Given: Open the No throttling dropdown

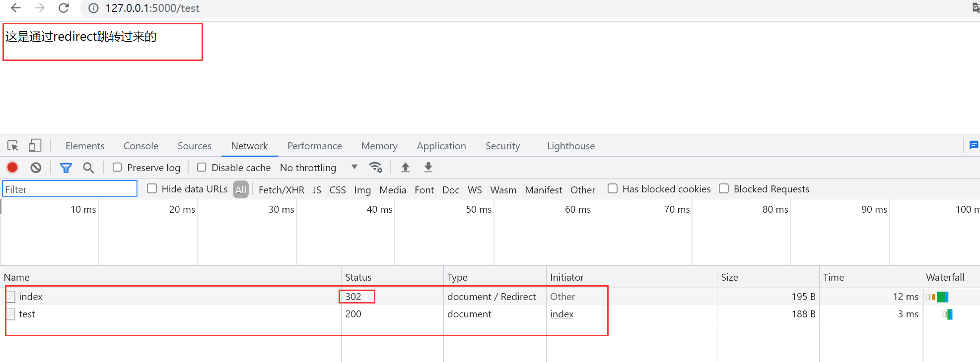Looking at the screenshot, I should coord(319,168).
